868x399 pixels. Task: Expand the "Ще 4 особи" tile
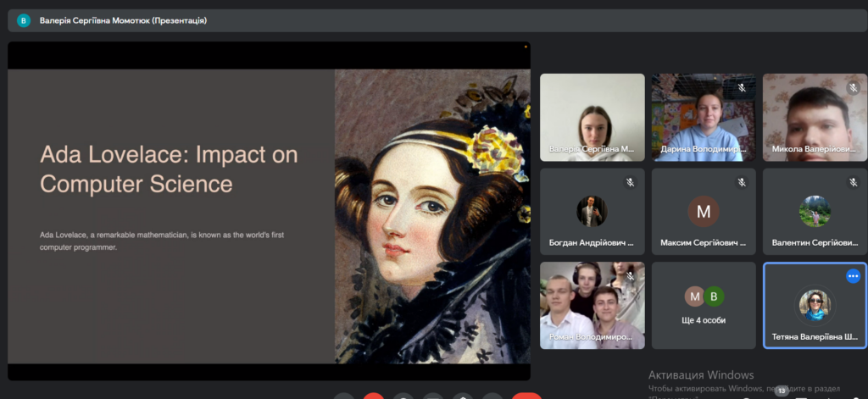(704, 305)
